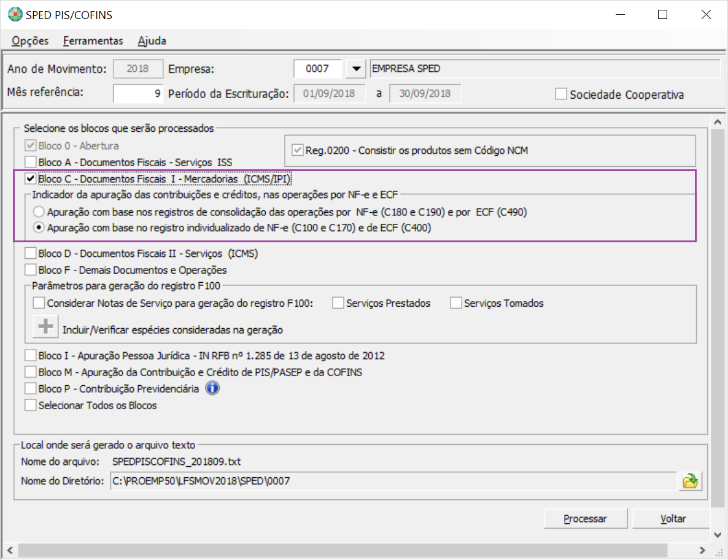Uncheck Bloco C Documentos Fiscais I
This screenshot has width=728, height=560.
coord(30,179)
